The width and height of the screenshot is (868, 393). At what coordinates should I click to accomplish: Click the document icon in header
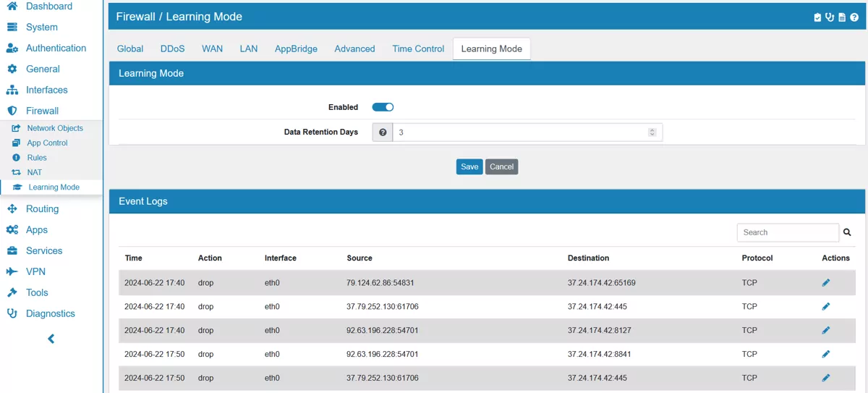842,17
